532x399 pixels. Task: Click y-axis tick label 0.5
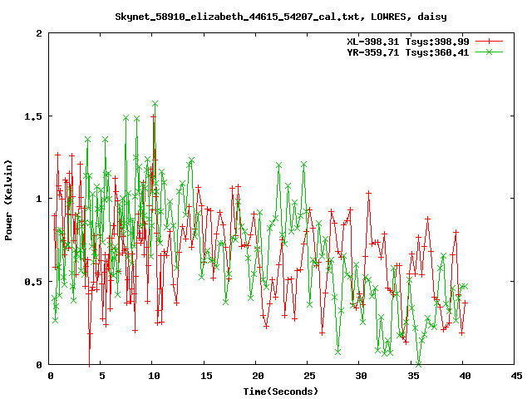point(33,282)
